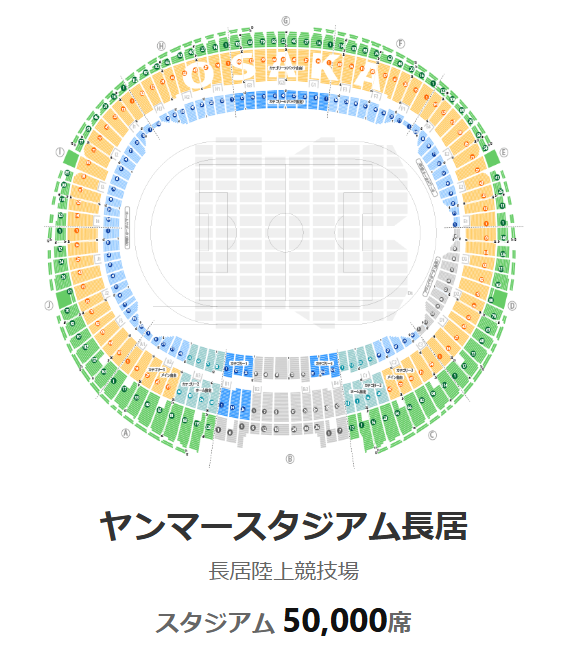This screenshot has height=650, width=585.
Task: Click the small B4 section label
Action: pos(336,383)
